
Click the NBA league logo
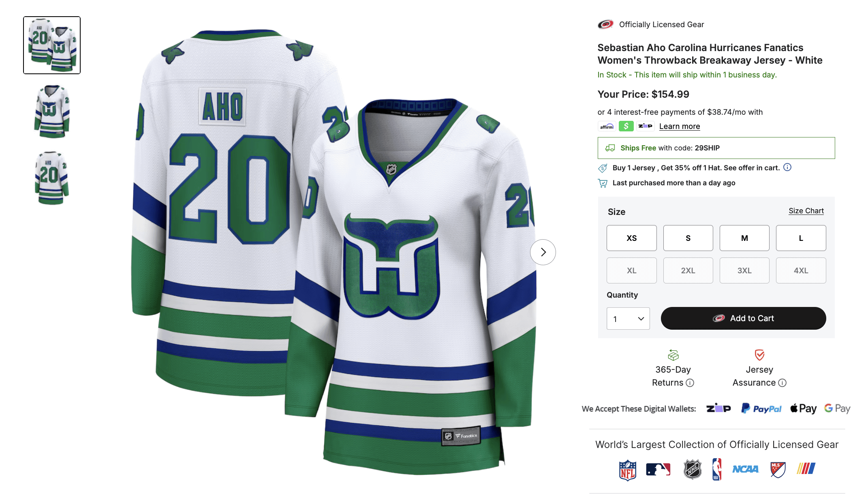pos(717,469)
